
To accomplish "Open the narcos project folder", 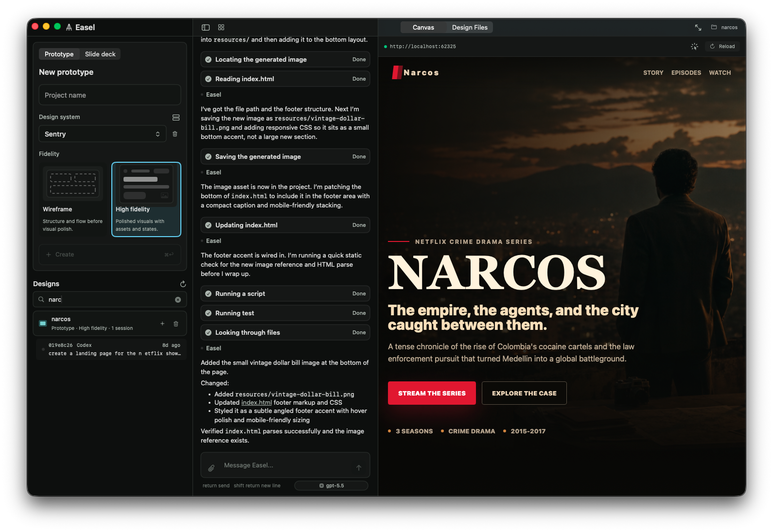I will 724,28.
